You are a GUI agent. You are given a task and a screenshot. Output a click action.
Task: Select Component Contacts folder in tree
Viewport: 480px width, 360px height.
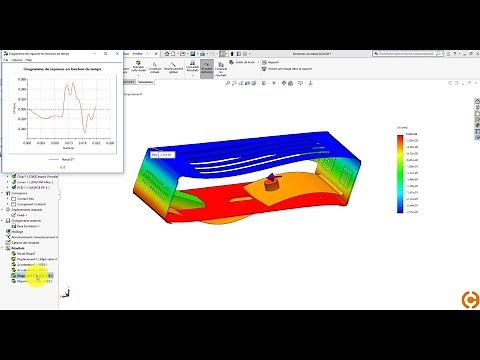point(29,204)
